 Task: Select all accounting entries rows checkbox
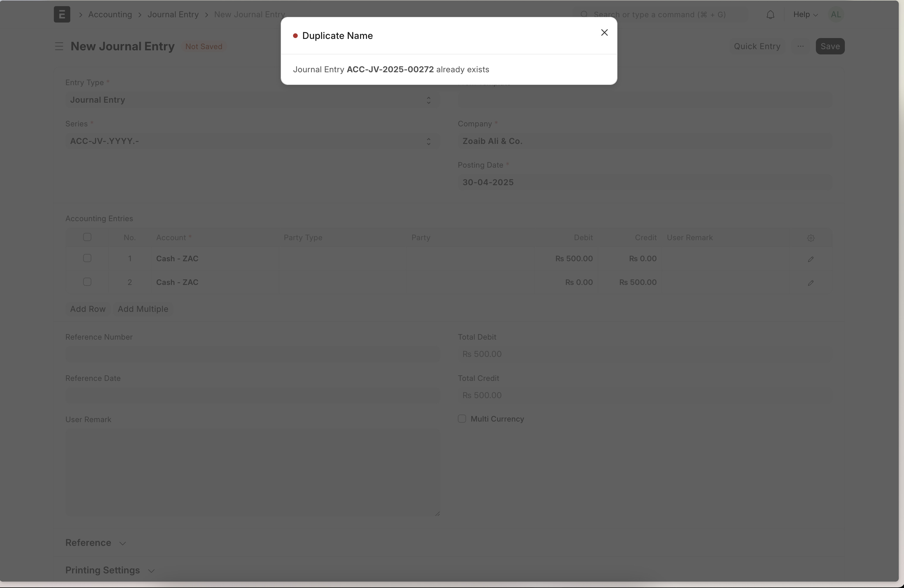87,237
